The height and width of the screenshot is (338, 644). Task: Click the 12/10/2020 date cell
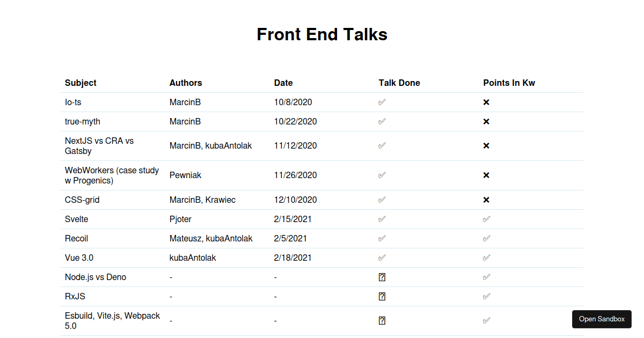(296, 200)
